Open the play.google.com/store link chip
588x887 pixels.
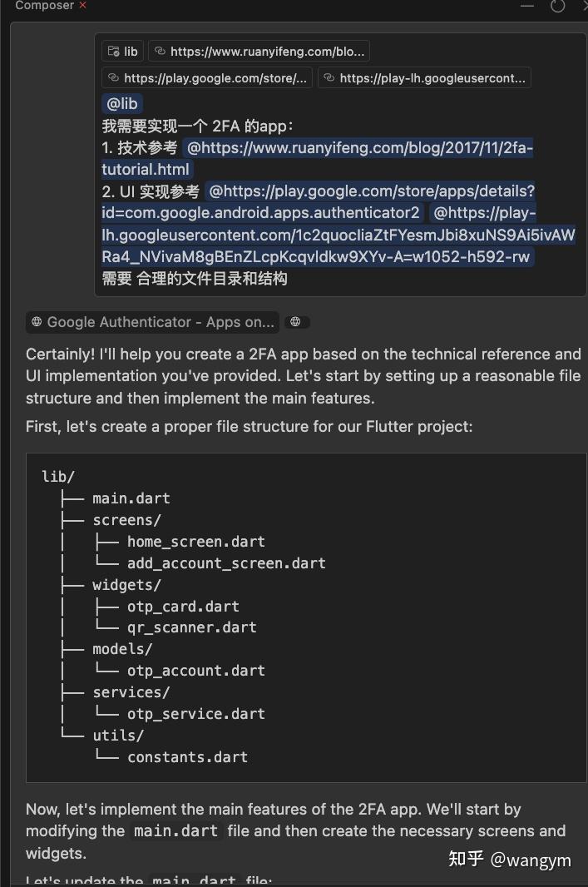pyautogui.click(x=207, y=78)
